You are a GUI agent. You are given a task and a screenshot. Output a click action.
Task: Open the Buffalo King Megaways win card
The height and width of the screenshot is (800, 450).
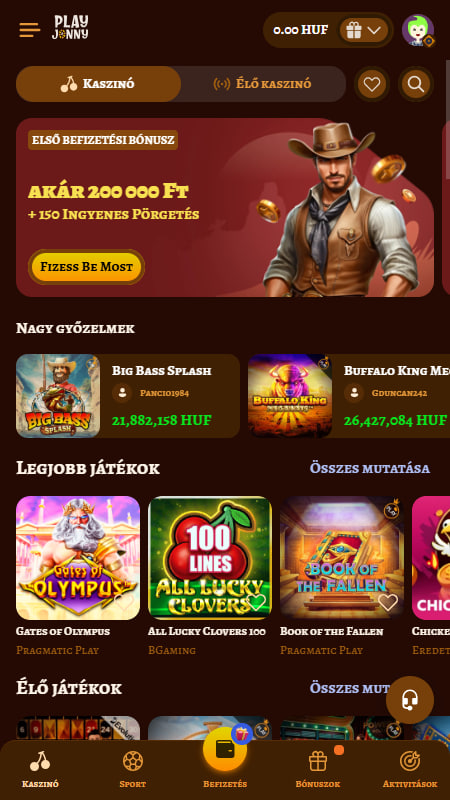coord(349,396)
